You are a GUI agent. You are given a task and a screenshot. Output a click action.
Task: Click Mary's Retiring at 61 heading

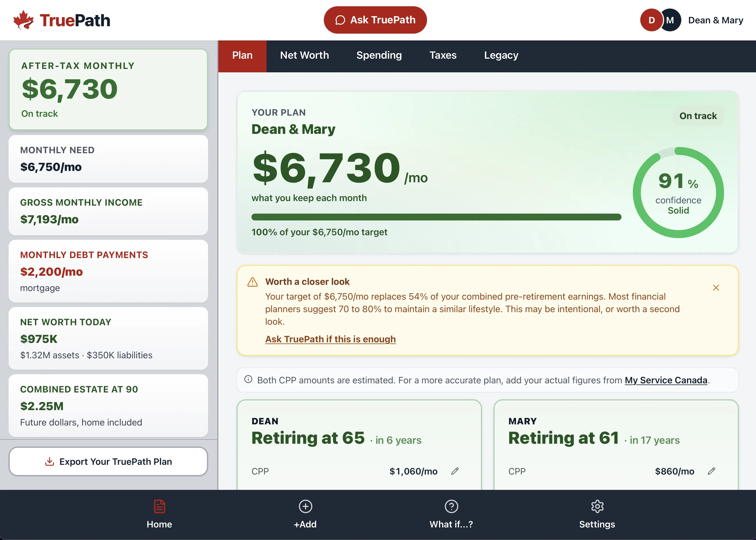click(x=564, y=438)
